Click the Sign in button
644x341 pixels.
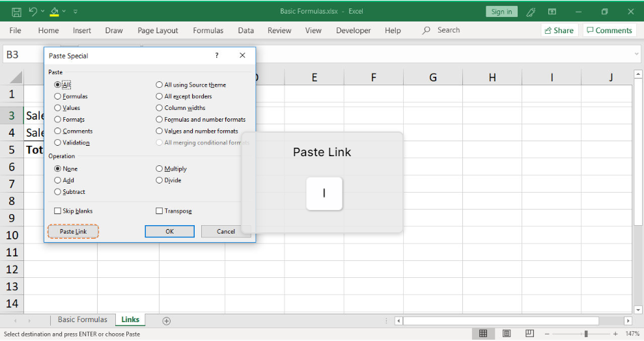pos(501,12)
